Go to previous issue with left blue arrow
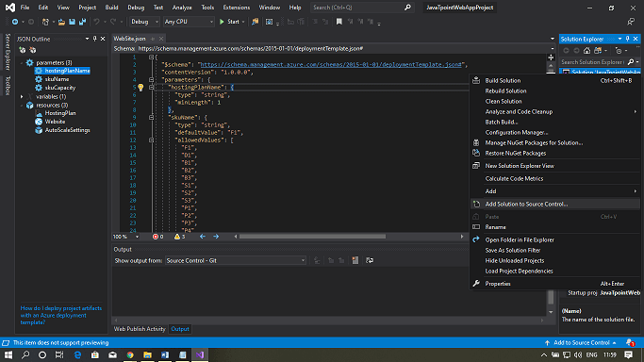 pos(203,237)
